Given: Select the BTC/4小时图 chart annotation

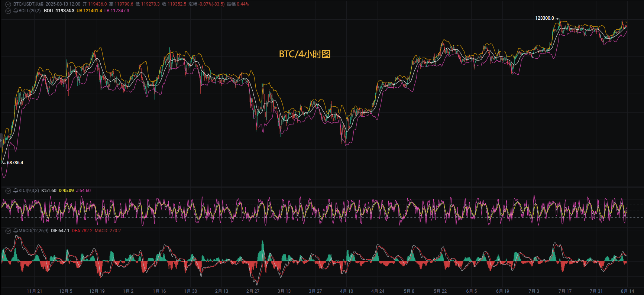Looking at the screenshot, I should coord(305,54).
